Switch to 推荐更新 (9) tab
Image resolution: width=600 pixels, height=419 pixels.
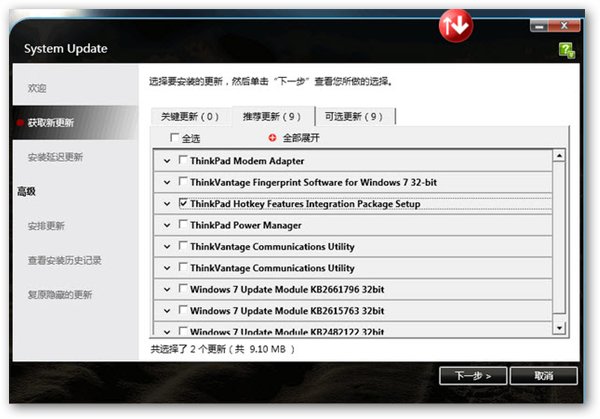[272, 116]
